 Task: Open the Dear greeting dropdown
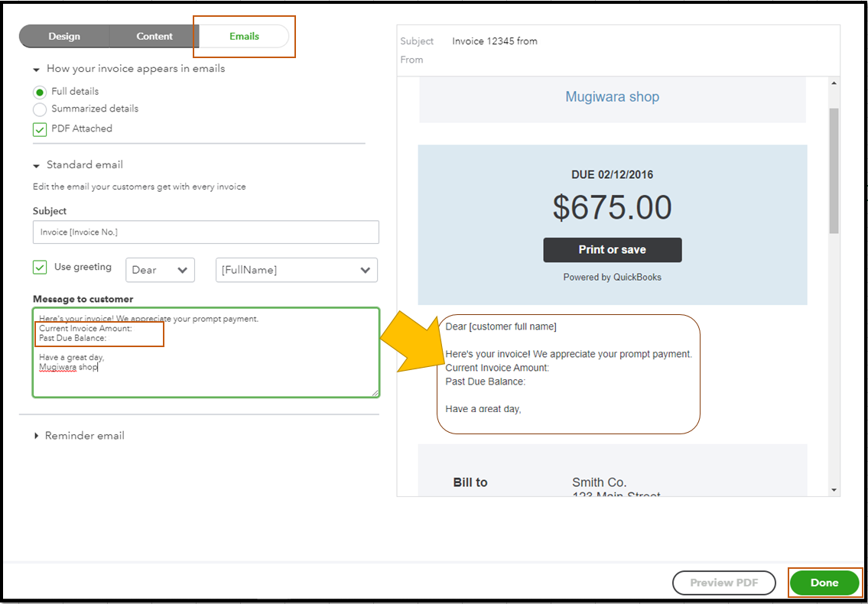[x=160, y=270]
